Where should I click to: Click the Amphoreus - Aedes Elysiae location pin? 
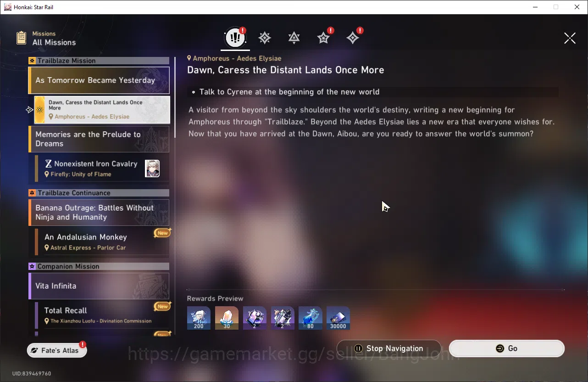(189, 58)
